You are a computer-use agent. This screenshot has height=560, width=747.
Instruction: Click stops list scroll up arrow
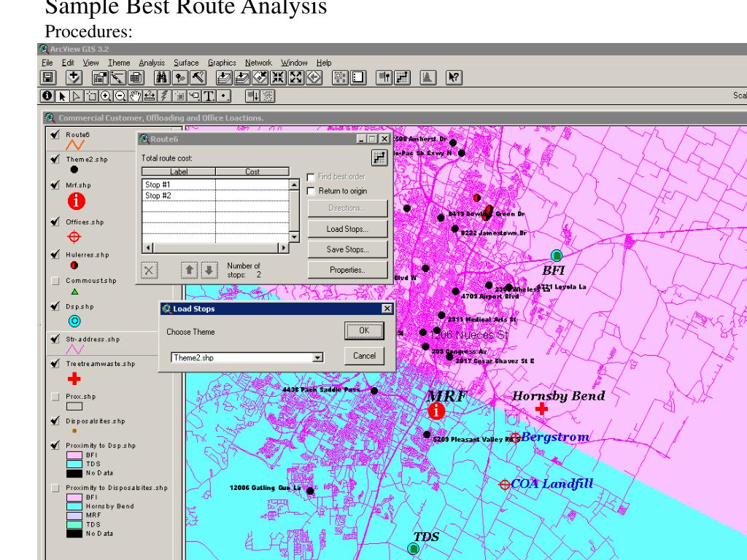pyautogui.click(x=295, y=184)
